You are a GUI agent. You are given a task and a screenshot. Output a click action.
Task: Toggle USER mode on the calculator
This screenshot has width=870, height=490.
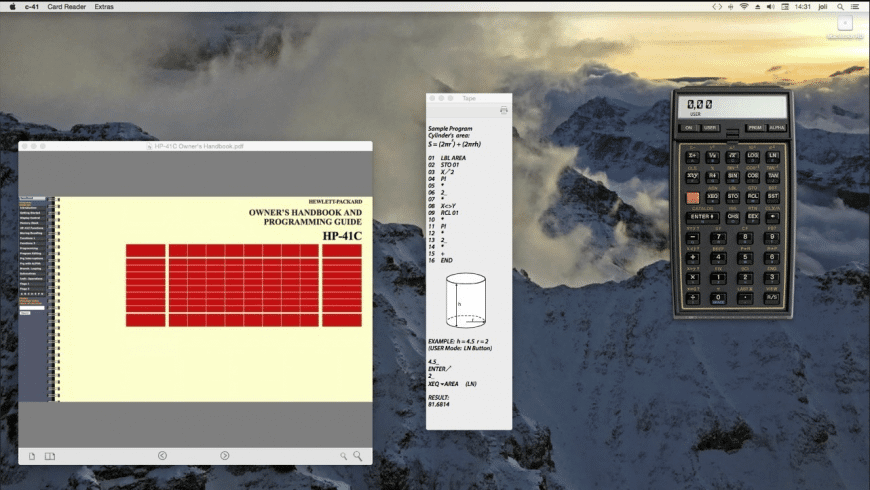coord(710,128)
